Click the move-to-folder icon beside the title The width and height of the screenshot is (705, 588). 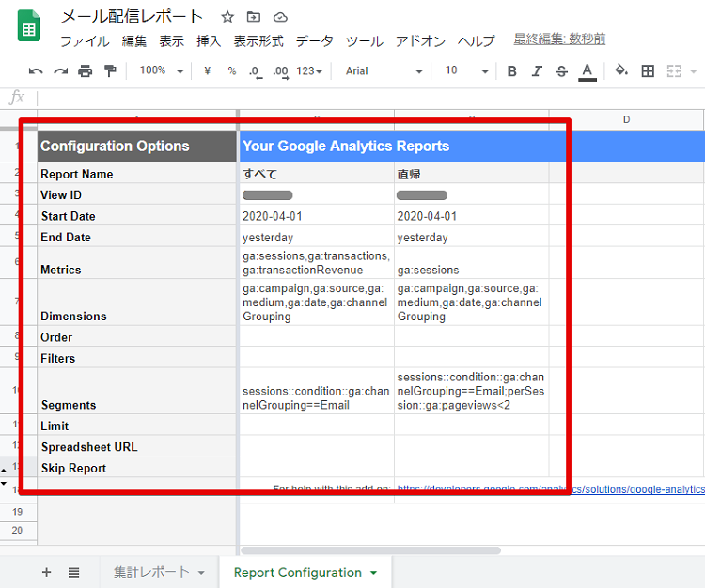(254, 17)
